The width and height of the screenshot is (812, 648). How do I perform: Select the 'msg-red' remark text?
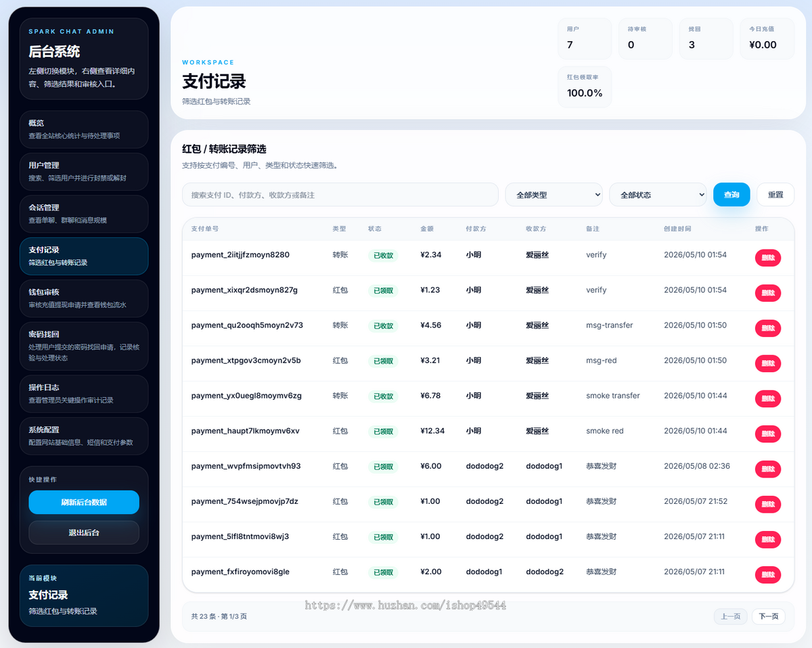coord(602,361)
